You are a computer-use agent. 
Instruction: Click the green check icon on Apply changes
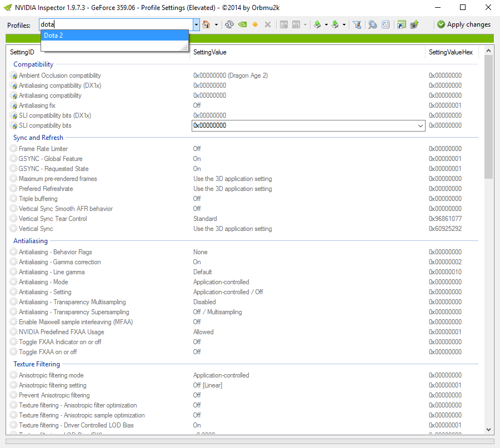[441, 24]
